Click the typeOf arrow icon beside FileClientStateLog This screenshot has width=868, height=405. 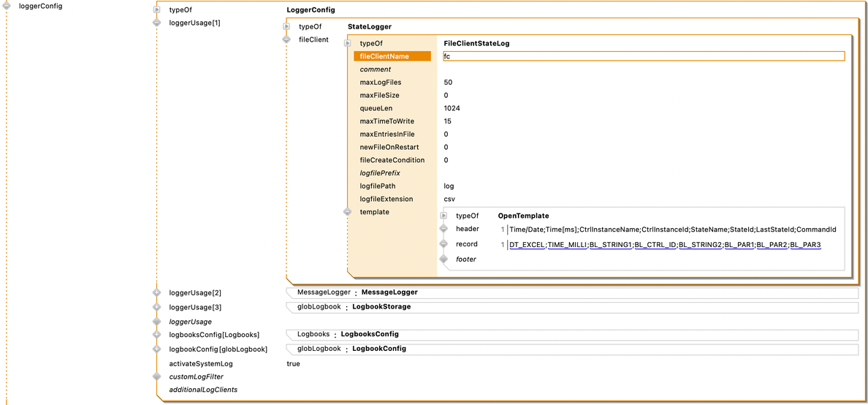point(348,44)
